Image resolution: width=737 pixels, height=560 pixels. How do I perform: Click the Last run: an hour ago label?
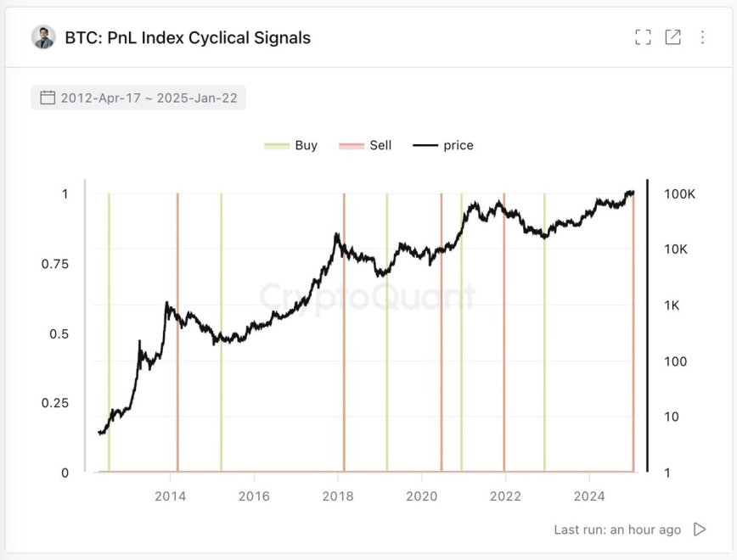click(x=616, y=529)
